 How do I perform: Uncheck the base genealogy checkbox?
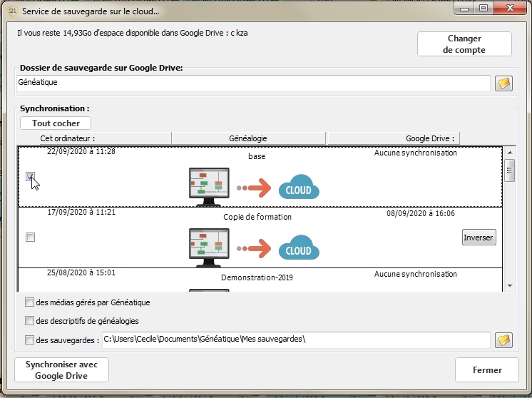30,176
